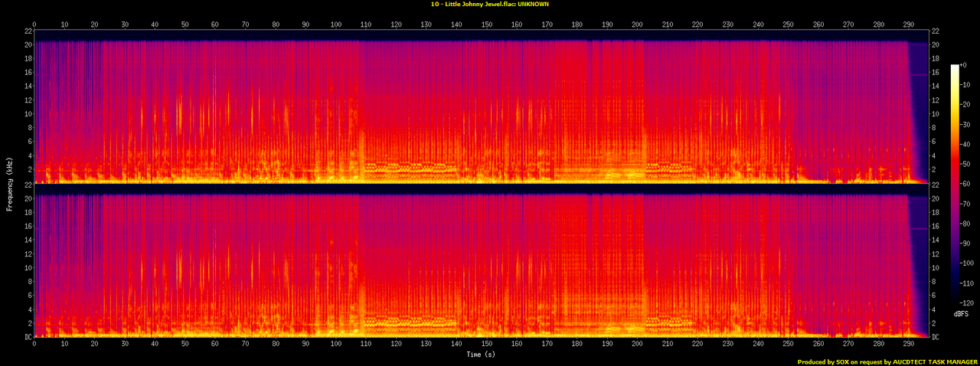
Task: Click the "250" tick on the lower time axis
Action: (x=789, y=345)
